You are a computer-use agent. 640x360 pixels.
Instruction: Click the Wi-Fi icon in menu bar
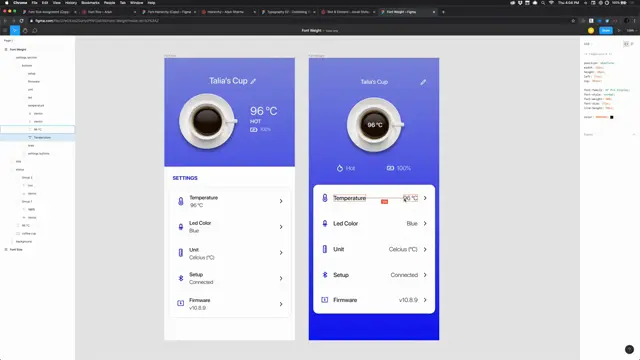coord(551,2)
